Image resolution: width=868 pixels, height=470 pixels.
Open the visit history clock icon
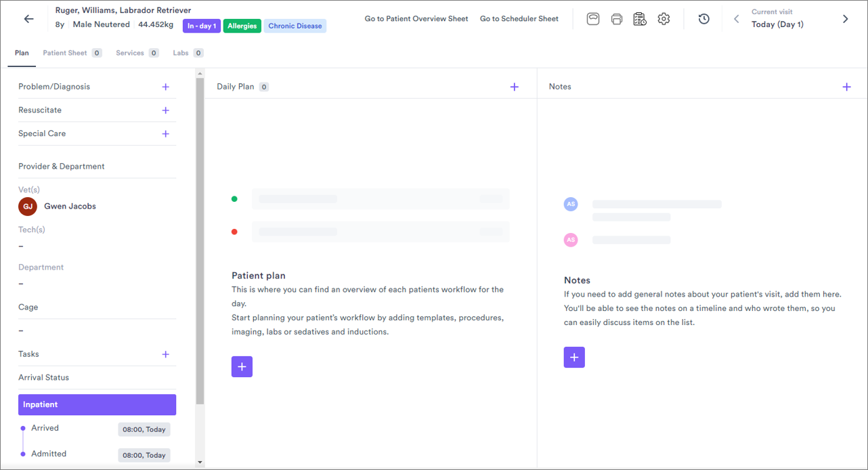[x=704, y=19]
